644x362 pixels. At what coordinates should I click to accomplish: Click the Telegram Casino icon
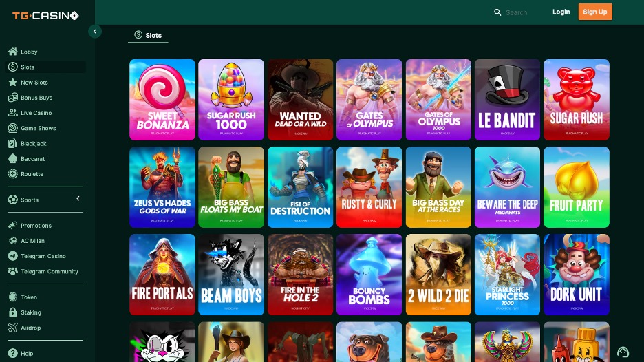(12, 256)
